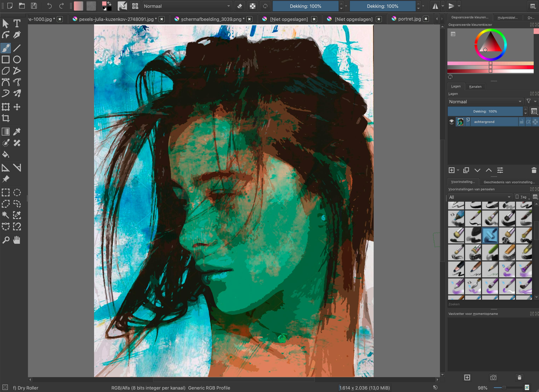Click the Pan hand tool
The image size is (539, 392).
pos(17,240)
